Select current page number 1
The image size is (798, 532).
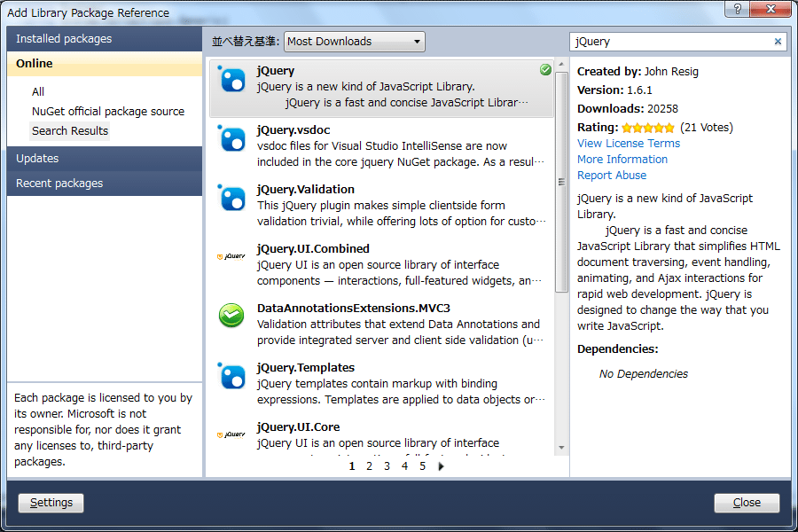352,466
